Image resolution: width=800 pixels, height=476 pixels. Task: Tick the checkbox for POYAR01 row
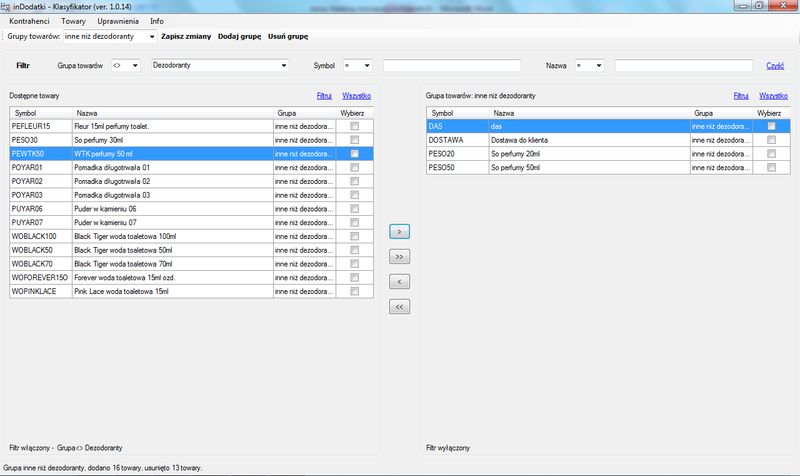[355, 167]
